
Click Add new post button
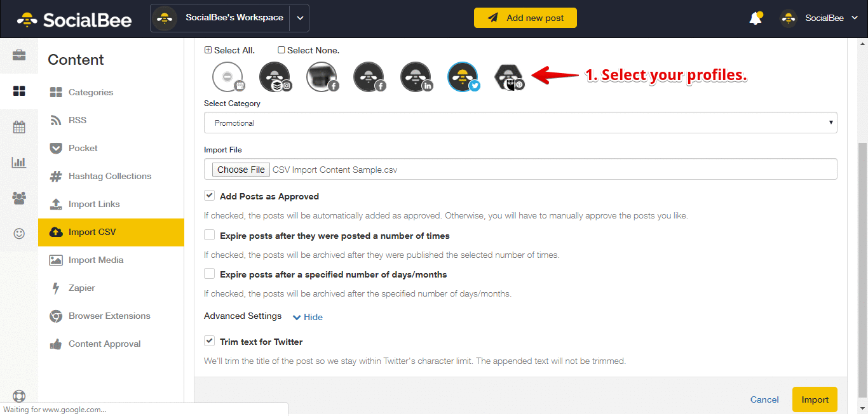[x=526, y=18]
